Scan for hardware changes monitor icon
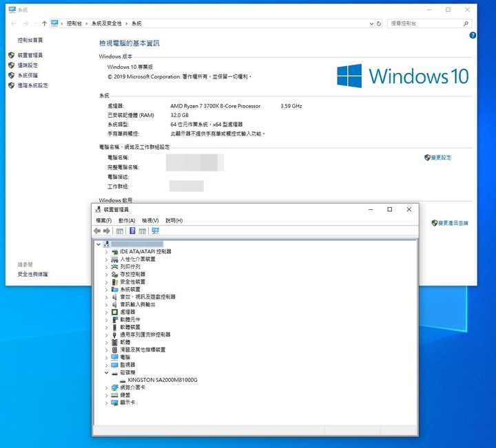The height and width of the screenshot is (448, 496). (155, 231)
